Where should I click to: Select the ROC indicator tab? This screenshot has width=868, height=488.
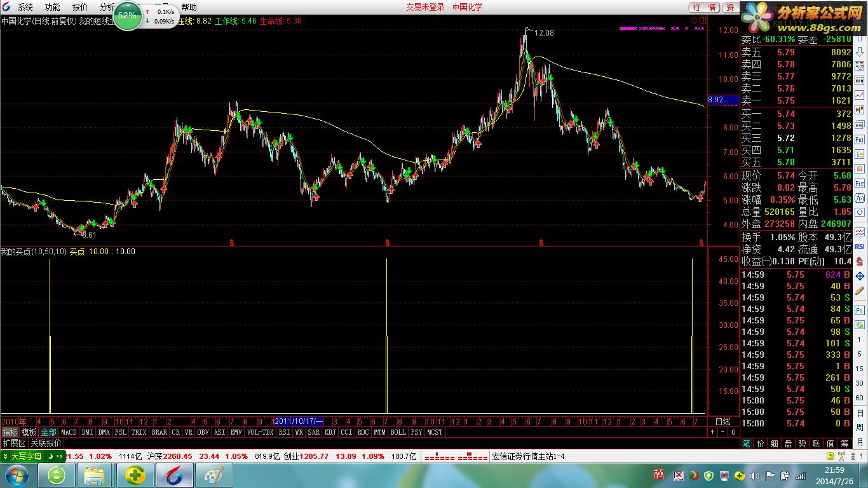point(363,432)
